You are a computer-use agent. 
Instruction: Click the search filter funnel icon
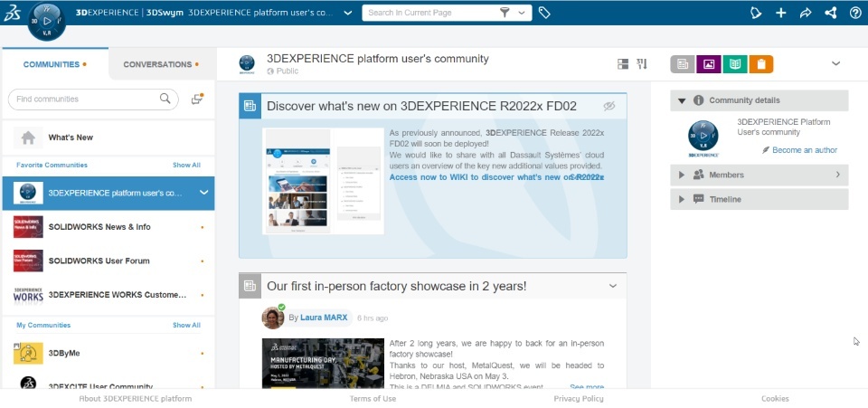coord(505,13)
